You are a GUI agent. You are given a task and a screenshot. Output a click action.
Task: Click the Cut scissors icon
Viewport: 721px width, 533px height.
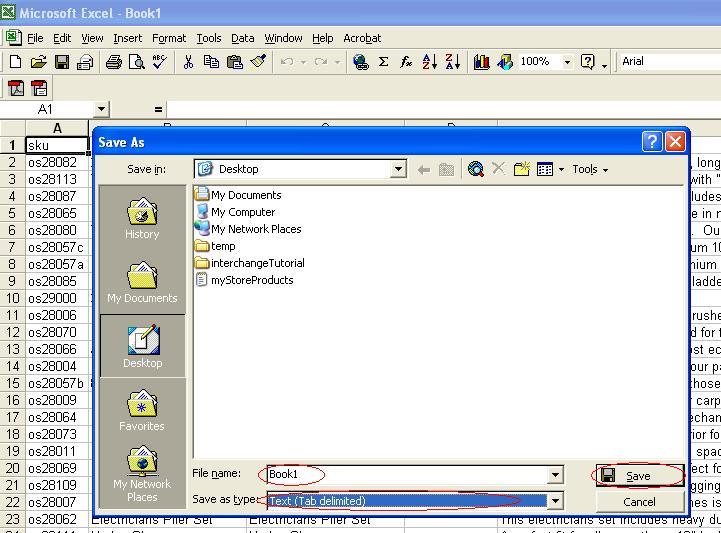tap(188, 62)
